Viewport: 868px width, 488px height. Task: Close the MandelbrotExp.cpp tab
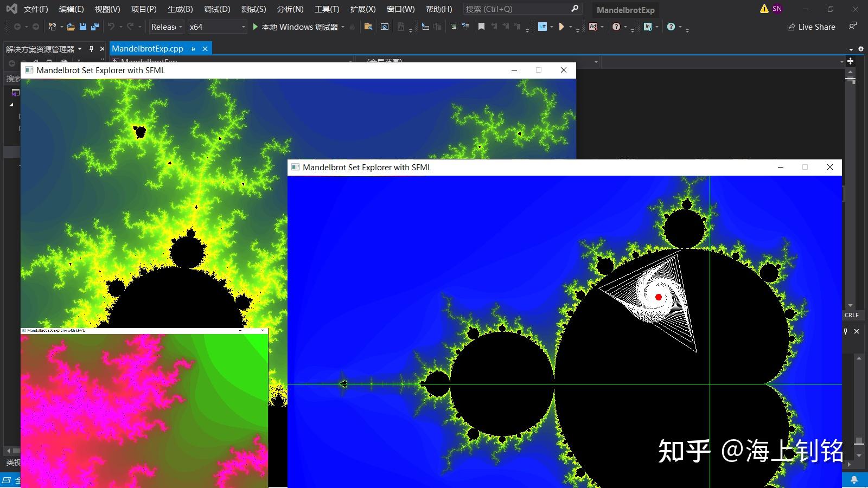pos(205,49)
